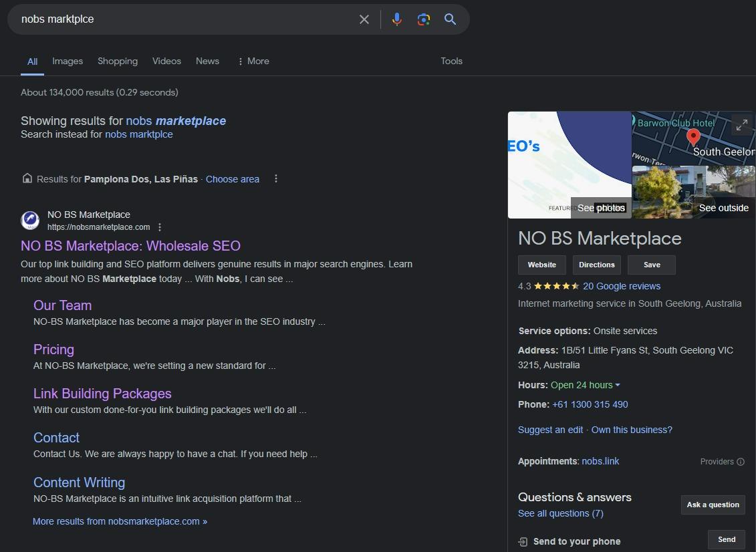Open the See photos thumbnail
756x552 pixels.
[570, 165]
